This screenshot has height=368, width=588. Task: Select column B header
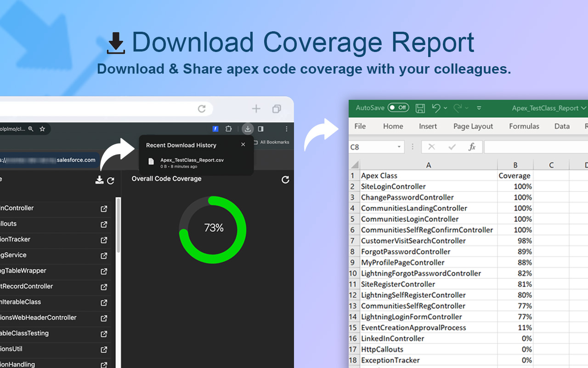[x=515, y=165]
